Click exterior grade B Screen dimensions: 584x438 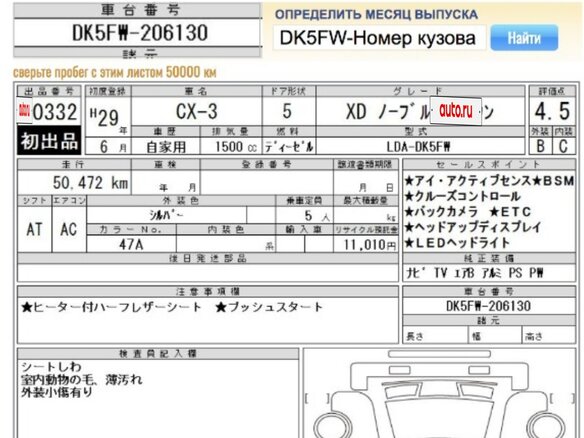pos(540,146)
